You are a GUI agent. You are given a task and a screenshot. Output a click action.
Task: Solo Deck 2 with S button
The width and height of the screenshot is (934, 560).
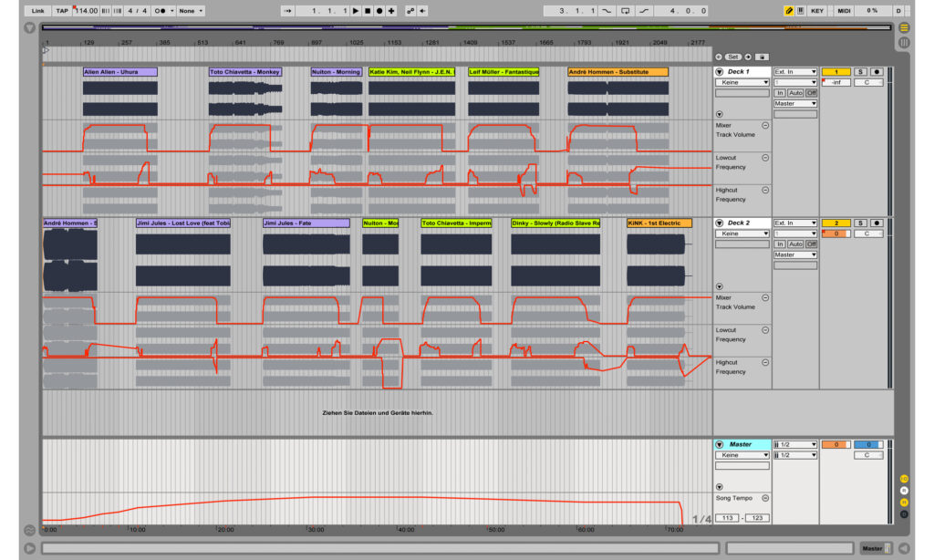pos(860,223)
